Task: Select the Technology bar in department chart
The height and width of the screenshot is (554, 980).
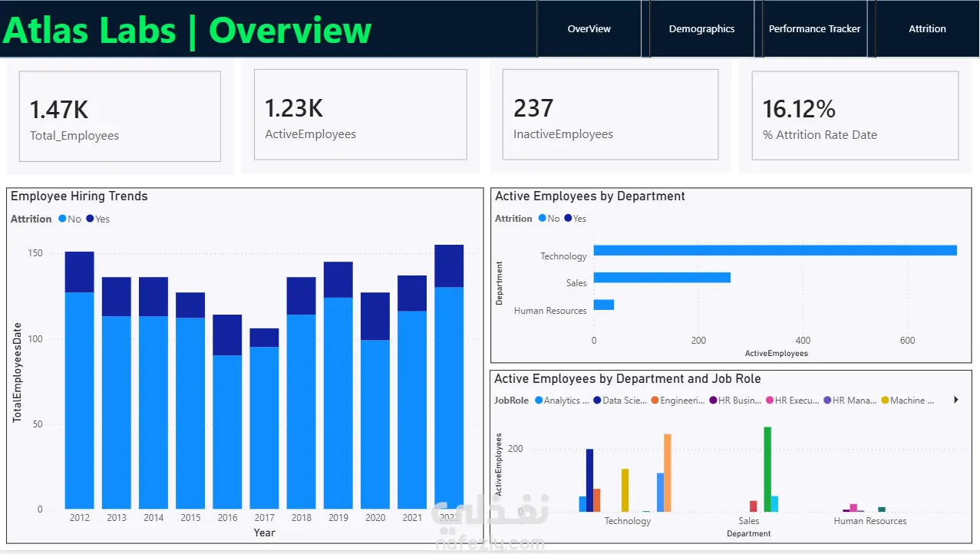Action: [x=775, y=250]
